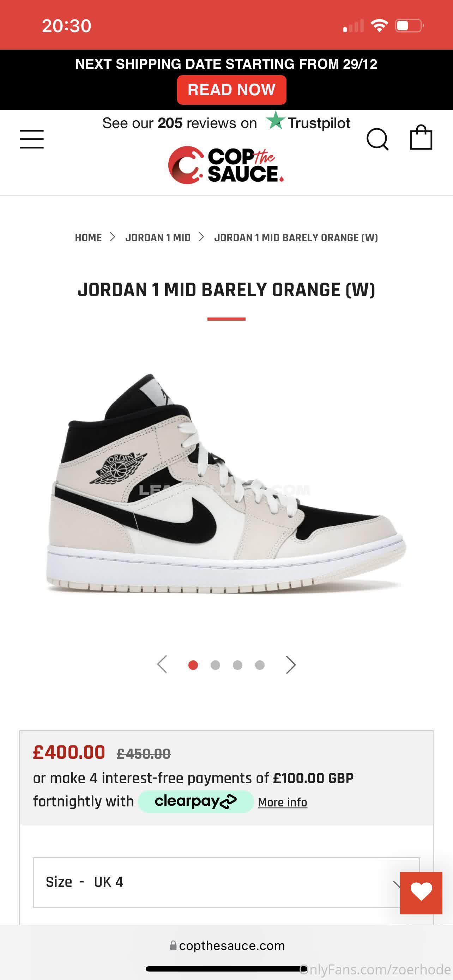Add shoe to wishlist heart button
453x980 pixels.
point(421,893)
